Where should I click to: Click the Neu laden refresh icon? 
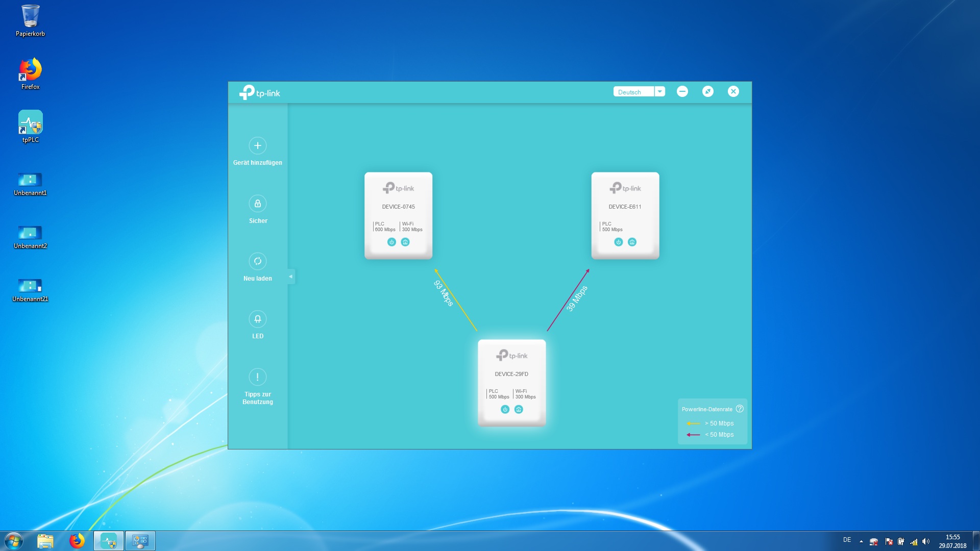257,261
